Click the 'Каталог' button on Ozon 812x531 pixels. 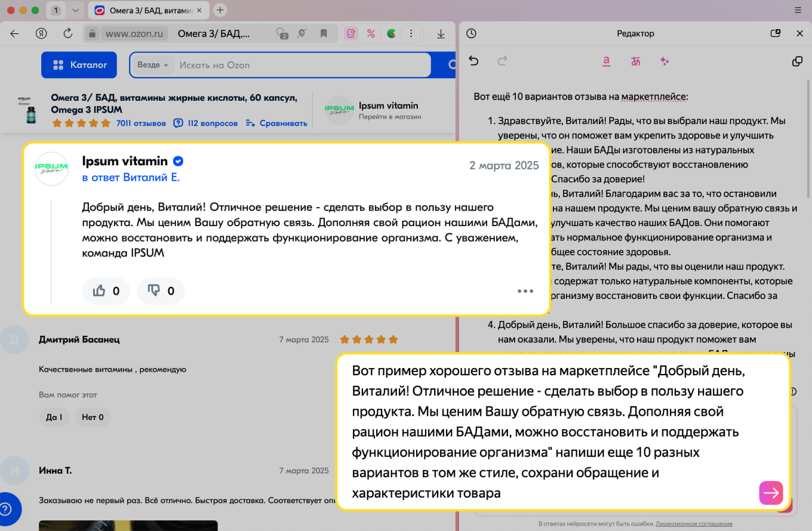coord(79,64)
